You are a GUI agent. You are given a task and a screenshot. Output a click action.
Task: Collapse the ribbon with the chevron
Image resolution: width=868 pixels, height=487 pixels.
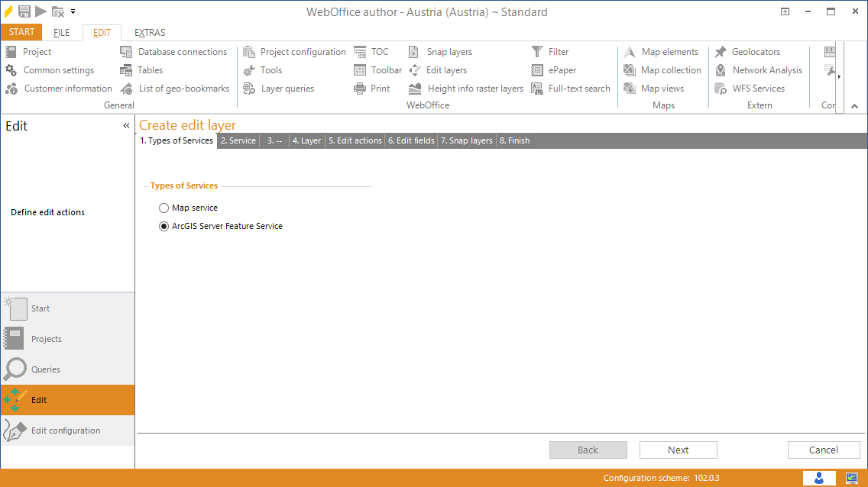point(853,105)
